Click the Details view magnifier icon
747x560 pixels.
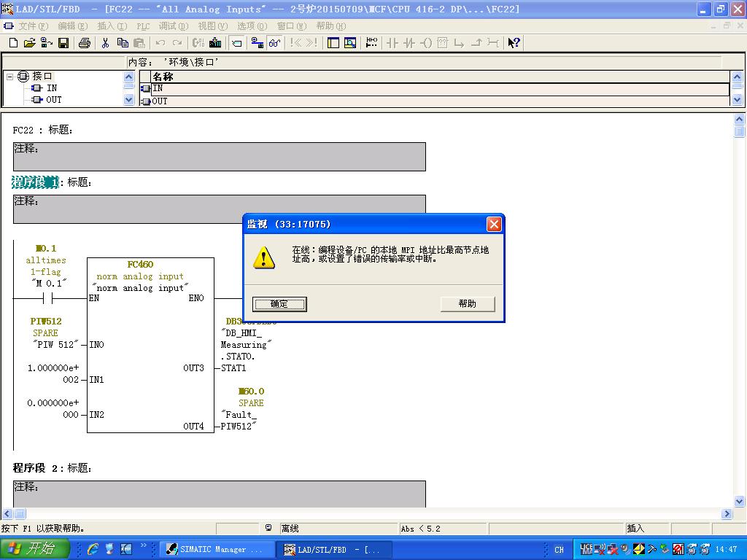click(350, 43)
